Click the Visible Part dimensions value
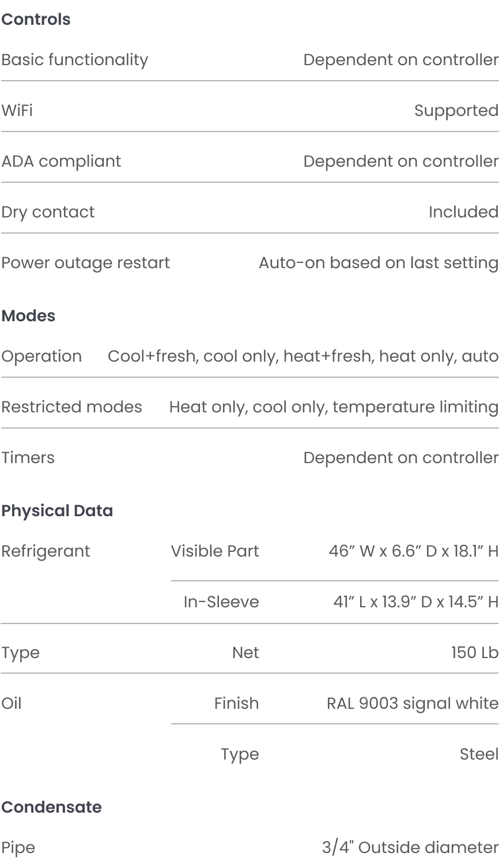499x868 pixels. (414, 551)
